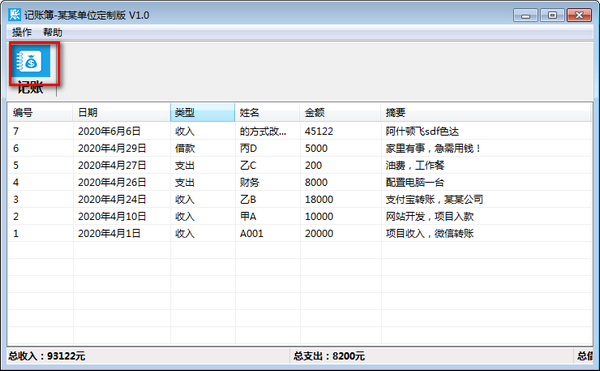
Task: Click the highlighted 类型 column header
Action: pyautogui.click(x=202, y=112)
